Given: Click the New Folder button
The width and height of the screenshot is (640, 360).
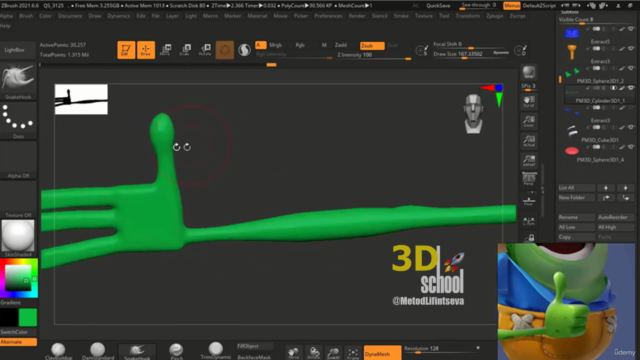Looking at the screenshot, I should coord(576,198).
